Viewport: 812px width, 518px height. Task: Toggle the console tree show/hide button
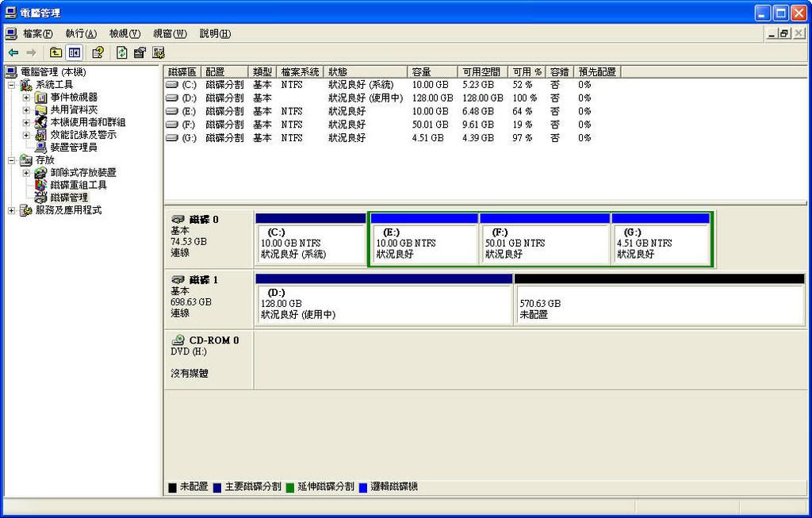(x=75, y=52)
